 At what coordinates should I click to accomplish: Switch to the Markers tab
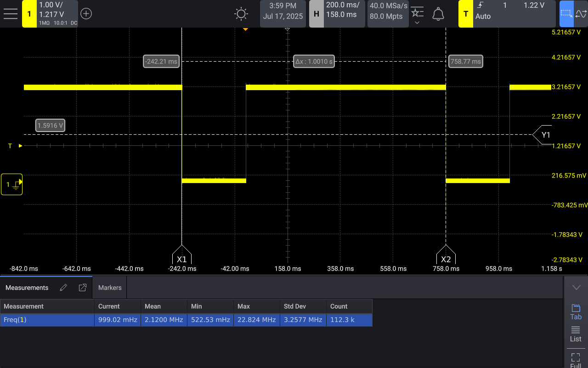tap(109, 287)
